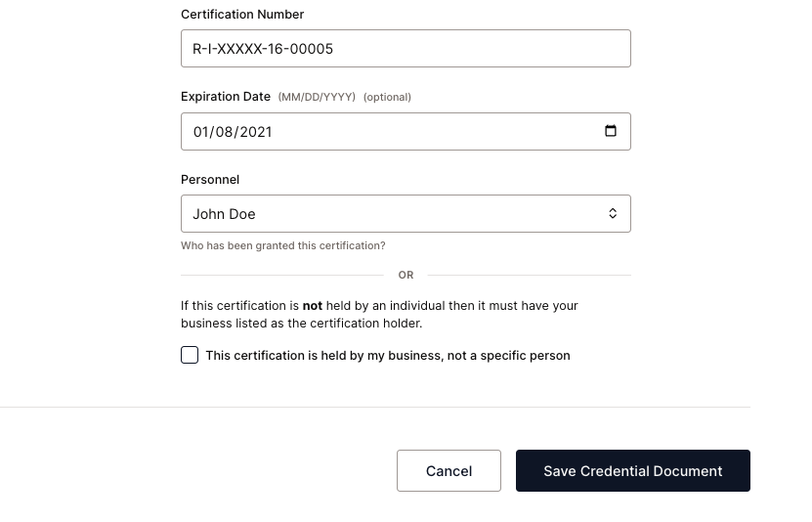Select the month segment "01" in date
Screen dimensions: 812x522
pos(202,132)
